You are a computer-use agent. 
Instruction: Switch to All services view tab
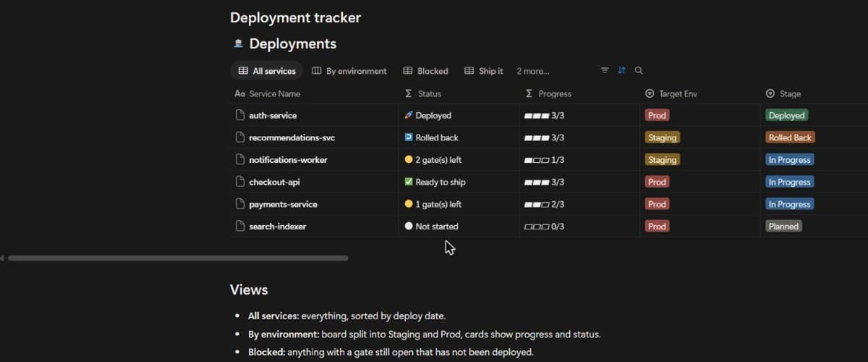pyautogui.click(x=267, y=71)
